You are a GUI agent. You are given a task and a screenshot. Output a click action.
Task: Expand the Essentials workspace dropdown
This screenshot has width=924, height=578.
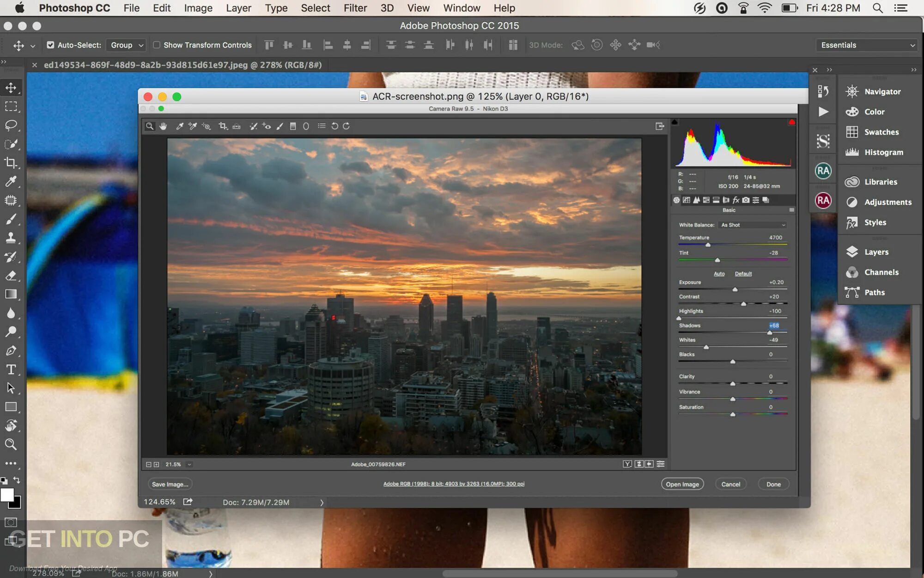[x=867, y=45]
